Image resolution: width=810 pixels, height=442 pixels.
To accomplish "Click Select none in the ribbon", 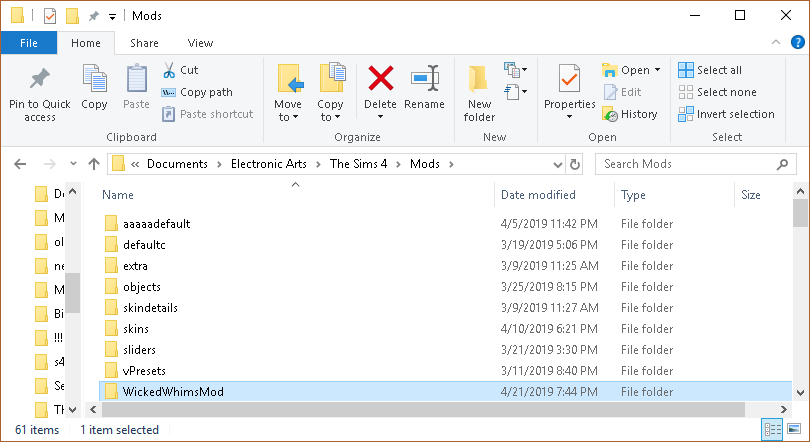I will pyautogui.click(x=718, y=92).
